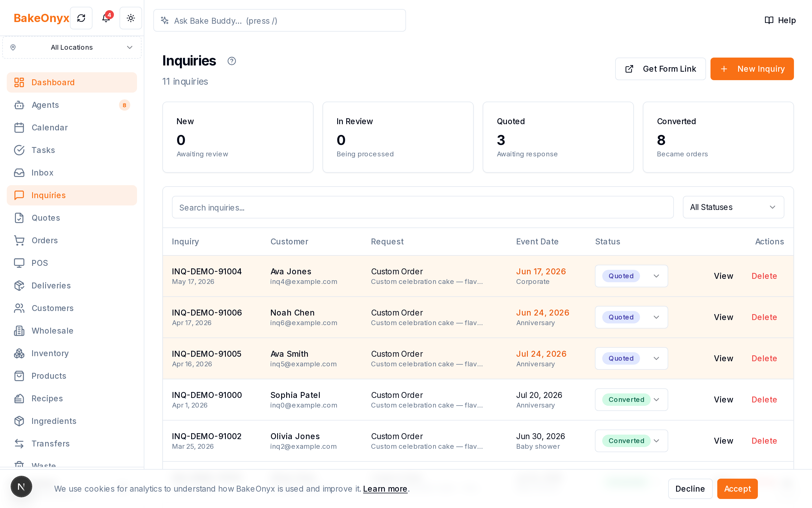Image resolution: width=812 pixels, height=508 pixels.
Task: Open the Quoted summary card
Action: click(558, 137)
